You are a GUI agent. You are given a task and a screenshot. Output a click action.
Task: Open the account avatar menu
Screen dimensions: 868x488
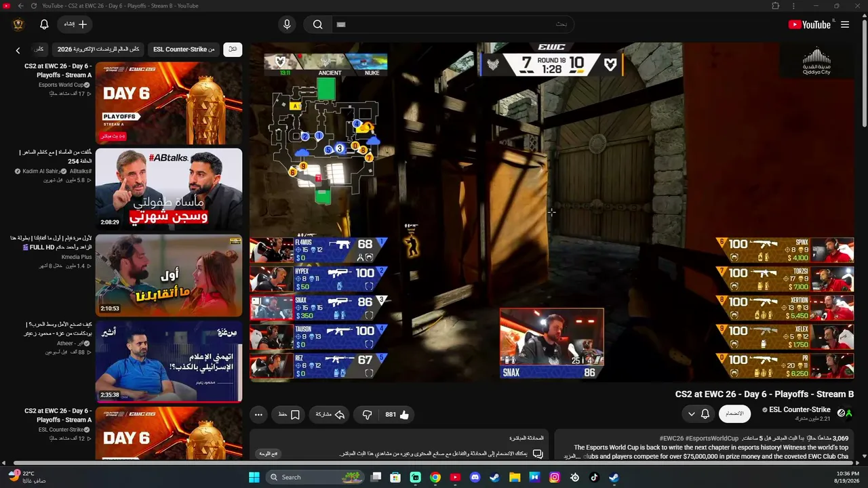pos(18,24)
